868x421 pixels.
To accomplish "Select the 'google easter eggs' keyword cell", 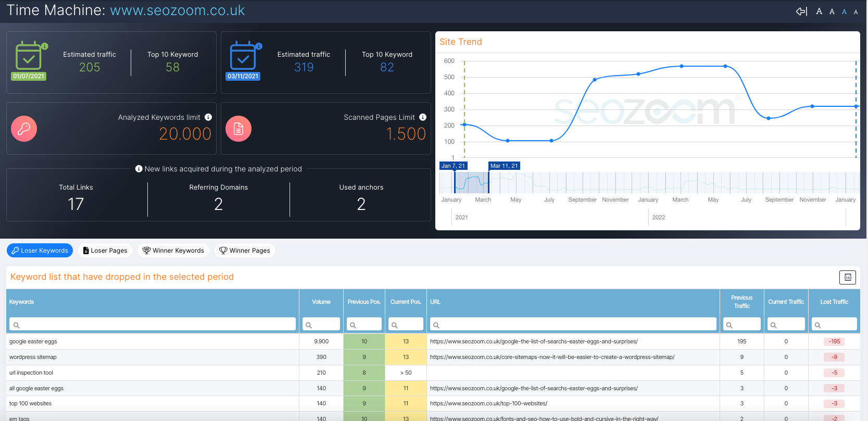I will coord(153,342).
